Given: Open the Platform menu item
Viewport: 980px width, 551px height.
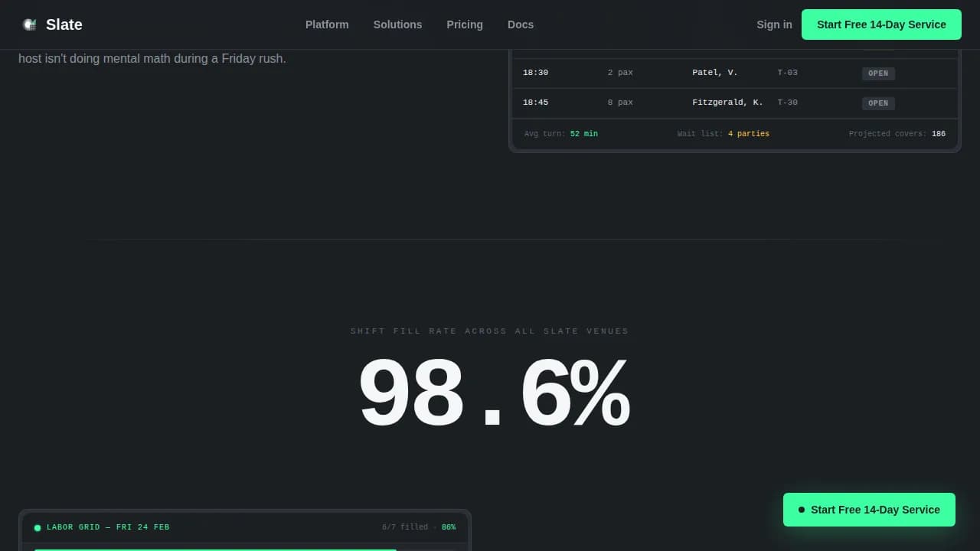Looking at the screenshot, I should (x=327, y=24).
